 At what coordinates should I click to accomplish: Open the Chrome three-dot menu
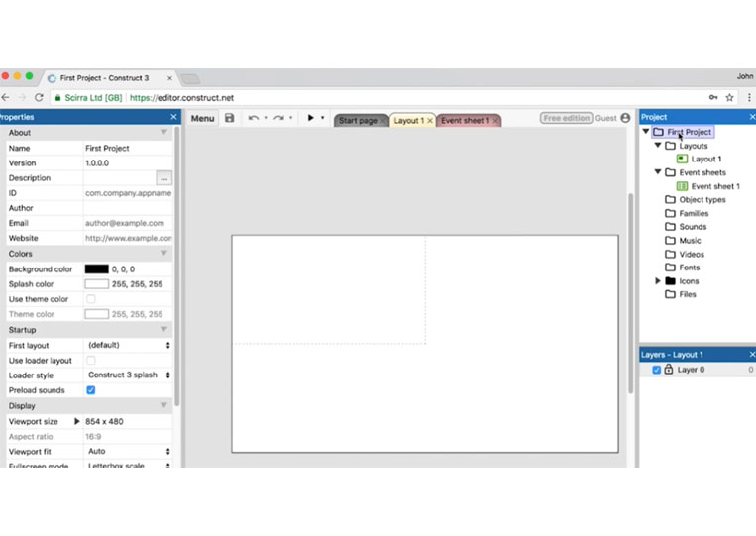(749, 97)
